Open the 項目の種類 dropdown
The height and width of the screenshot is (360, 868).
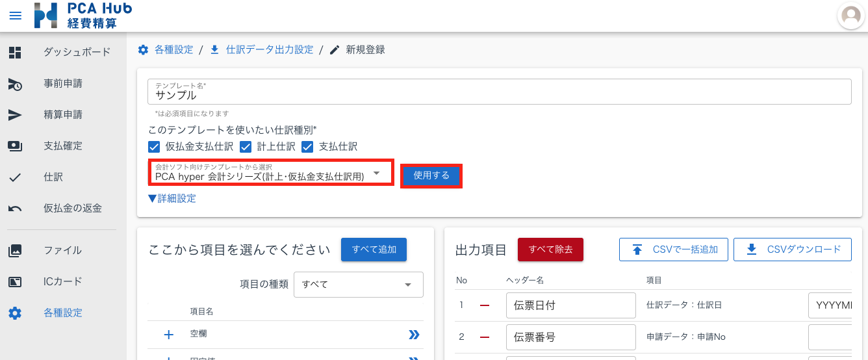(x=359, y=285)
